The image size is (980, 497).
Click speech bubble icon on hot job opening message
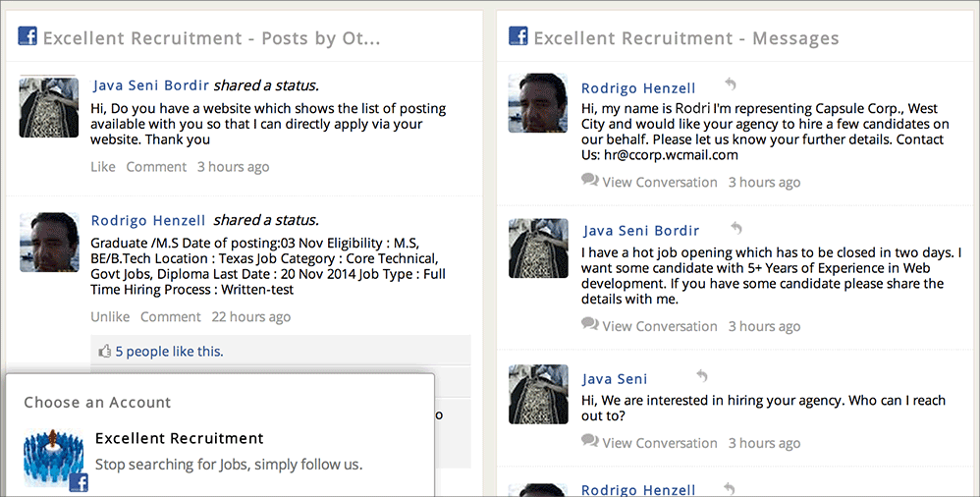pyautogui.click(x=590, y=325)
